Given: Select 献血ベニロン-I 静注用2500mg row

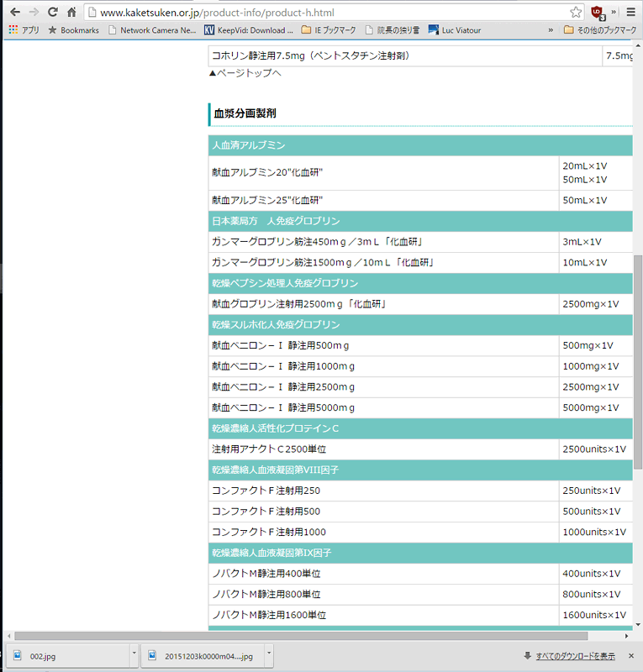Looking at the screenshot, I should pyautogui.click(x=420, y=387).
